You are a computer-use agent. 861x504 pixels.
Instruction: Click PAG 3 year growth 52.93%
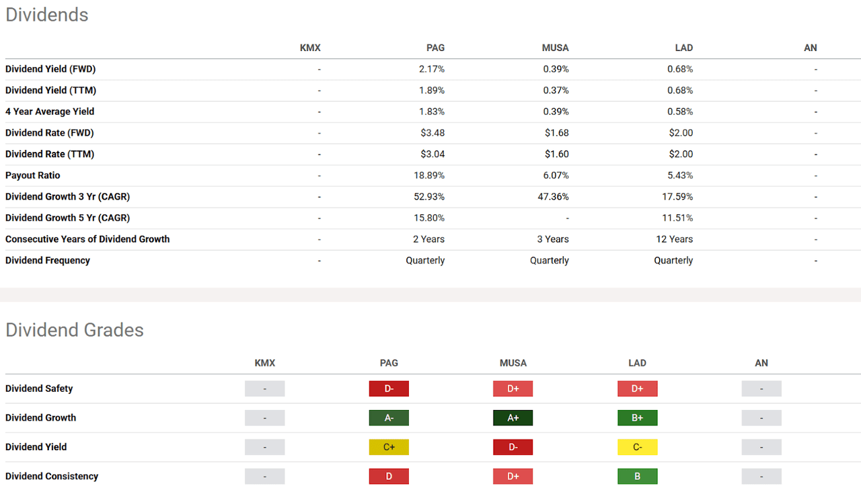point(428,197)
